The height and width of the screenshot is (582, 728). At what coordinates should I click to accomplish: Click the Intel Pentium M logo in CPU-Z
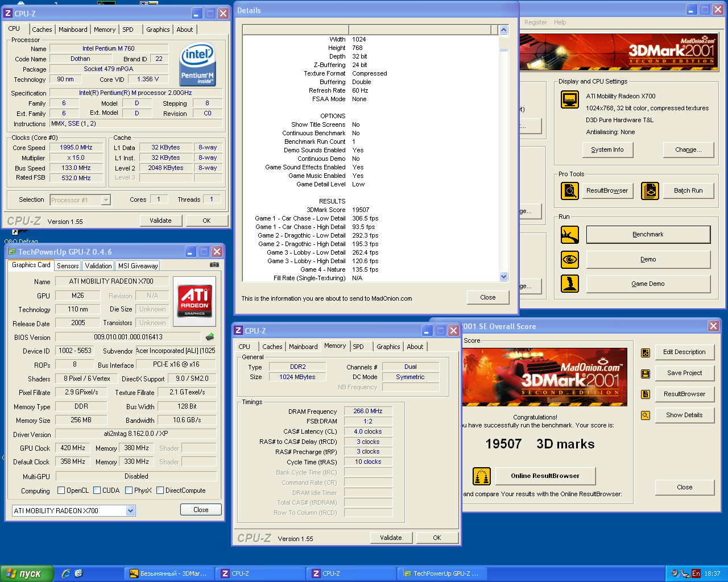pyautogui.click(x=198, y=65)
